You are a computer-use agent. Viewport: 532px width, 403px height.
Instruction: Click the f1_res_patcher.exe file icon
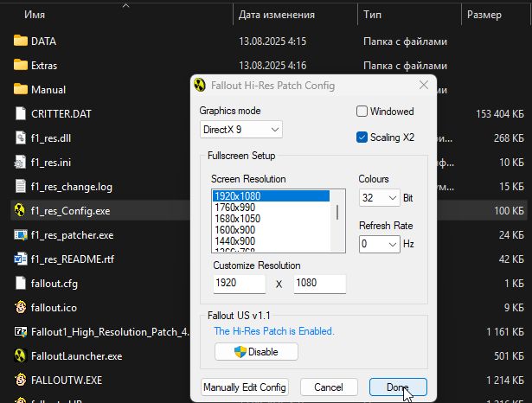click(22, 234)
